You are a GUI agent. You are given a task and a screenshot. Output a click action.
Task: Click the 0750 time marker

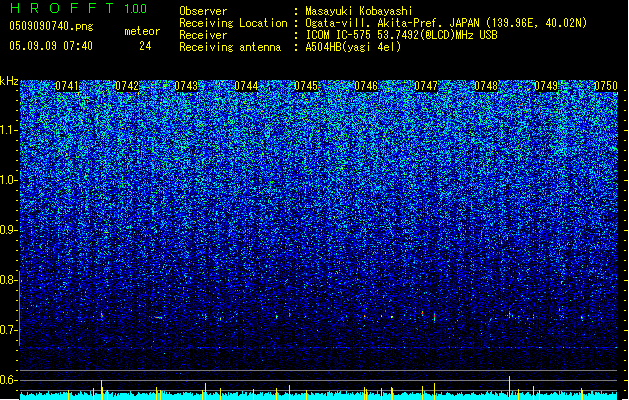pyautogui.click(x=606, y=86)
